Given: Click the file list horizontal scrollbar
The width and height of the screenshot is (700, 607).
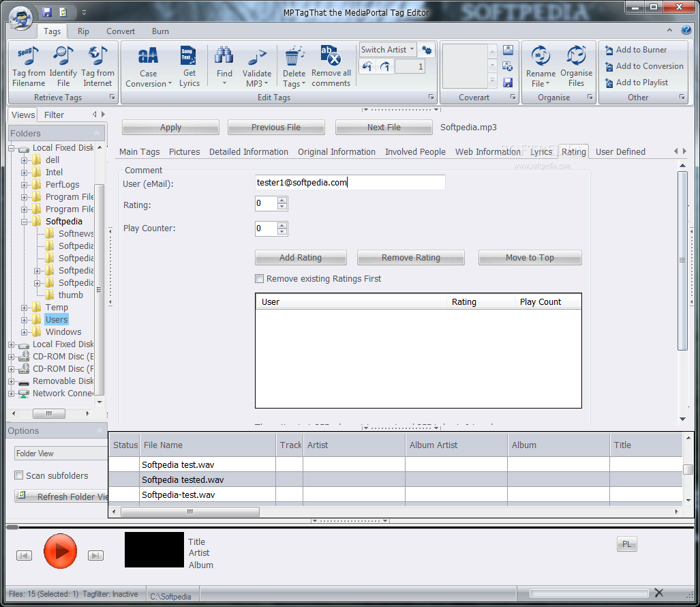Looking at the screenshot, I should pos(190,512).
